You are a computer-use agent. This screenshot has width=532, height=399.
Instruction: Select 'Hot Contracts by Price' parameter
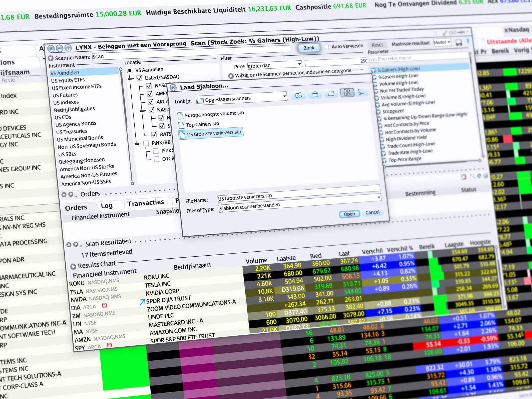click(x=406, y=124)
